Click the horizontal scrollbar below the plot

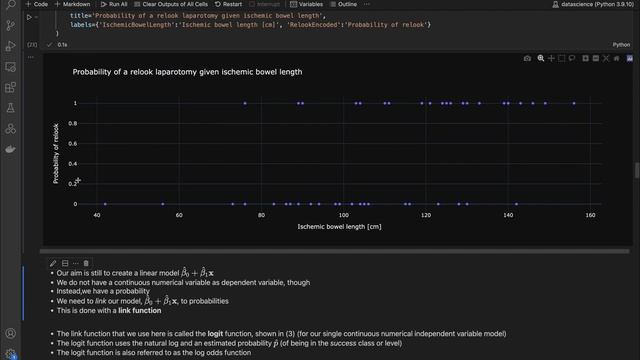pyautogui.click(x=334, y=251)
